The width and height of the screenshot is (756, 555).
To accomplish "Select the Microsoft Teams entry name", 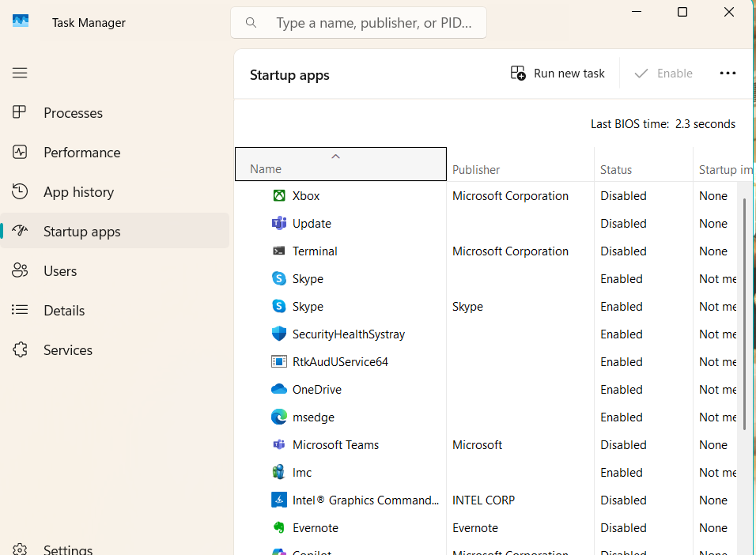I will [335, 444].
